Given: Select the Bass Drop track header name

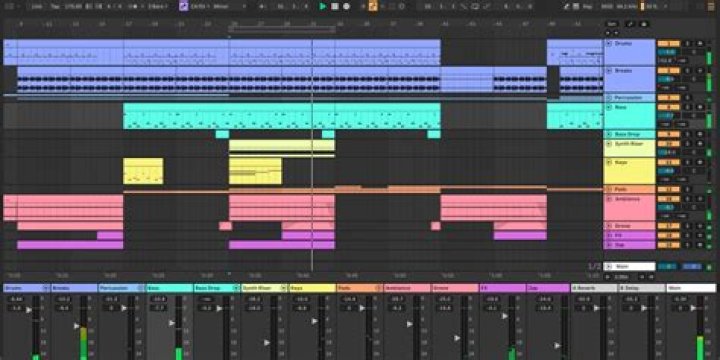Looking at the screenshot, I should (627, 135).
